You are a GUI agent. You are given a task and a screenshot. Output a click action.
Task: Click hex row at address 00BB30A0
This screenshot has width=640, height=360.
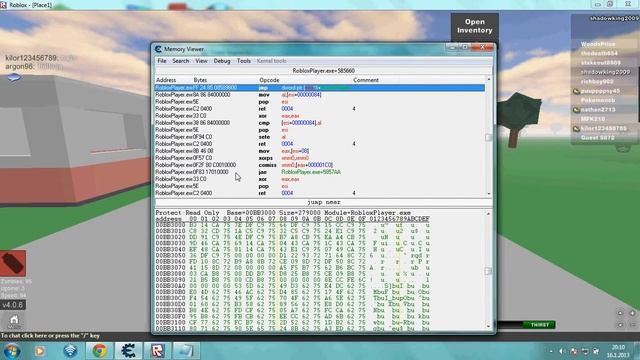pyautogui.click(x=292, y=286)
